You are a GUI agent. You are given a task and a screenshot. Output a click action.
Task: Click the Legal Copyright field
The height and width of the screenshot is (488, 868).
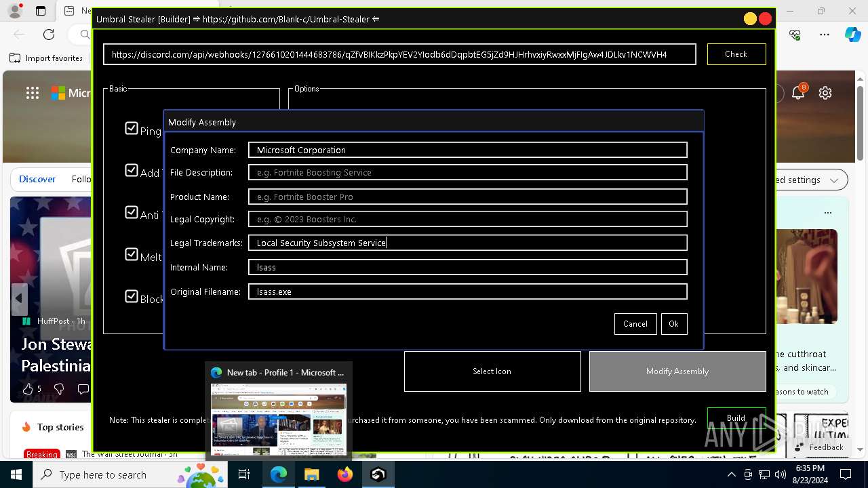tap(467, 219)
